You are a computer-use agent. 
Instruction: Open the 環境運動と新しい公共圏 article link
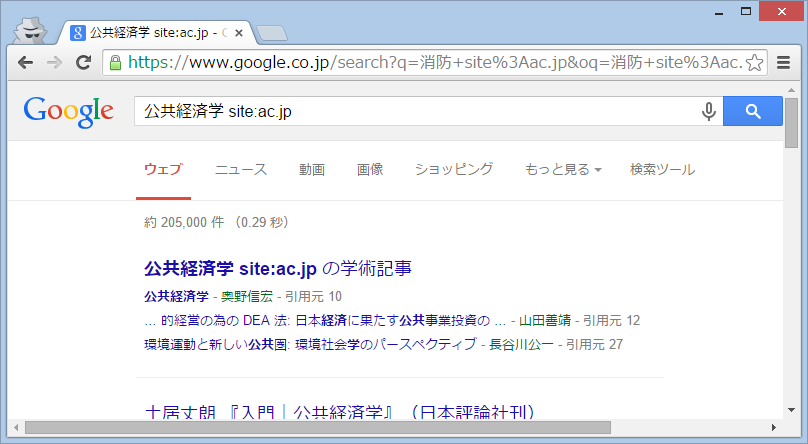(310, 344)
